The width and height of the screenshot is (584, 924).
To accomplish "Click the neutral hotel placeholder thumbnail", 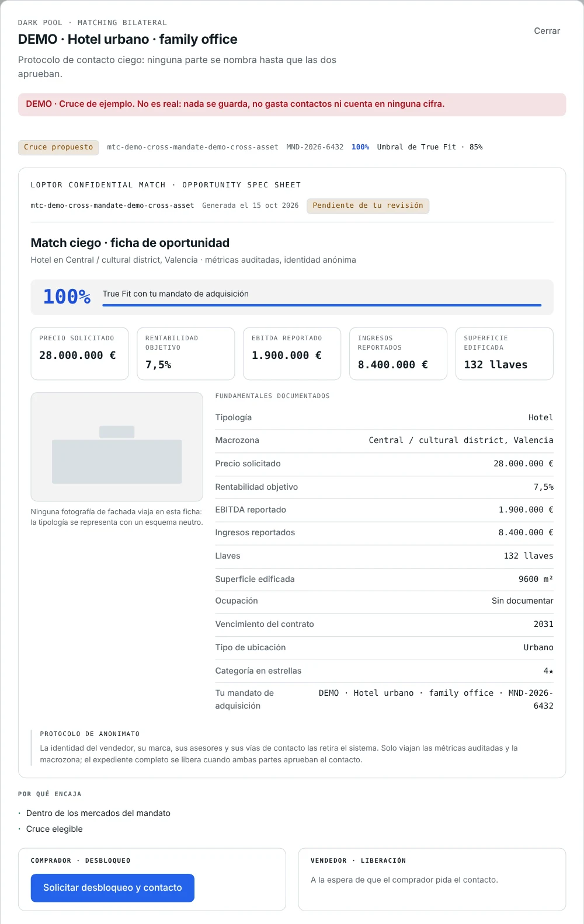I will point(117,447).
